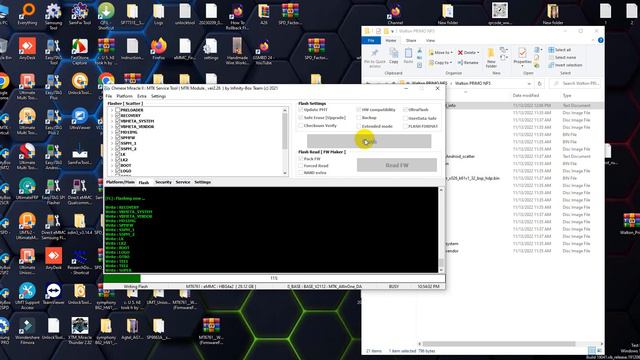Click Select none in Explorer ribbon
The height and width of the screenshot is (360, 640).
click(x=562, y=58)
